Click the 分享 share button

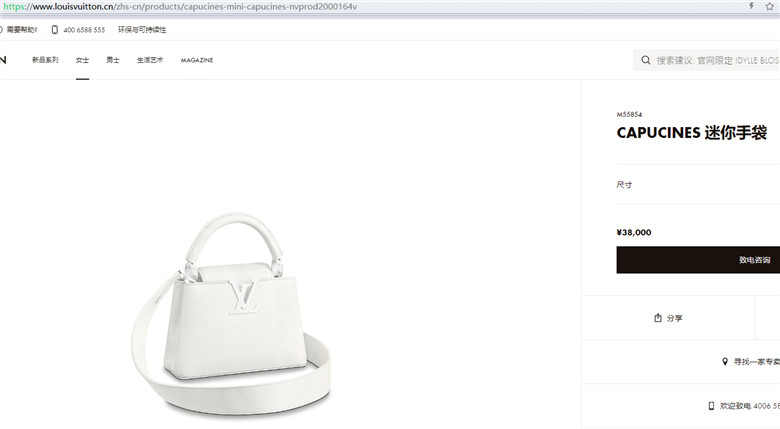[668, 318]
